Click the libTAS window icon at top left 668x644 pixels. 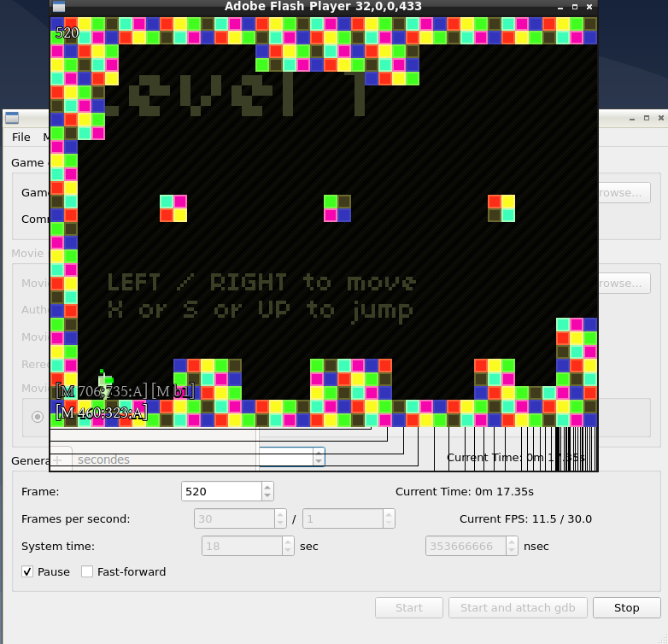click(x=12, y=118)
